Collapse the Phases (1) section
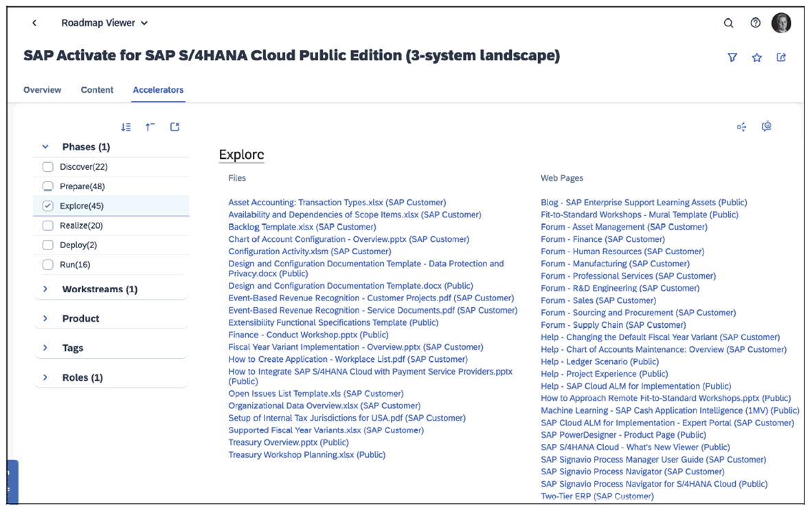Screen dimensions: 812x512 (x=45, y=146)
